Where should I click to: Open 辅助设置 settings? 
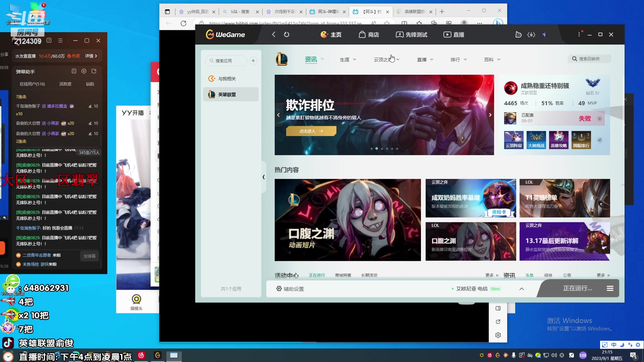[x=290, y=289]
